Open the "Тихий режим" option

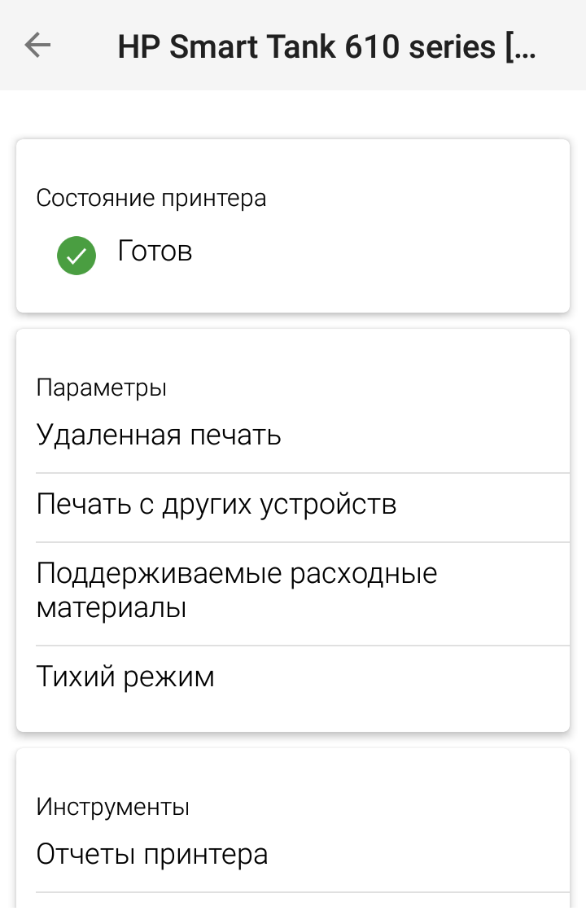[x=125, y=677]
